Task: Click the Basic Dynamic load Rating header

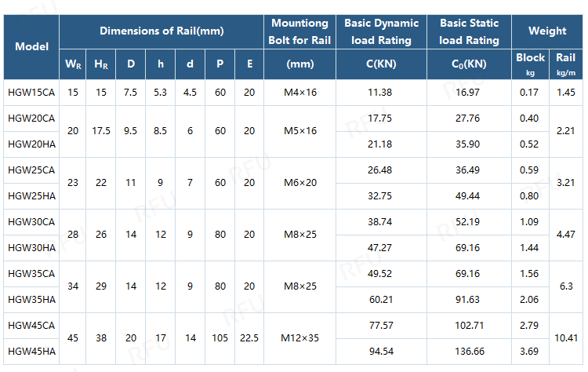Action: (x=381, y=31)
